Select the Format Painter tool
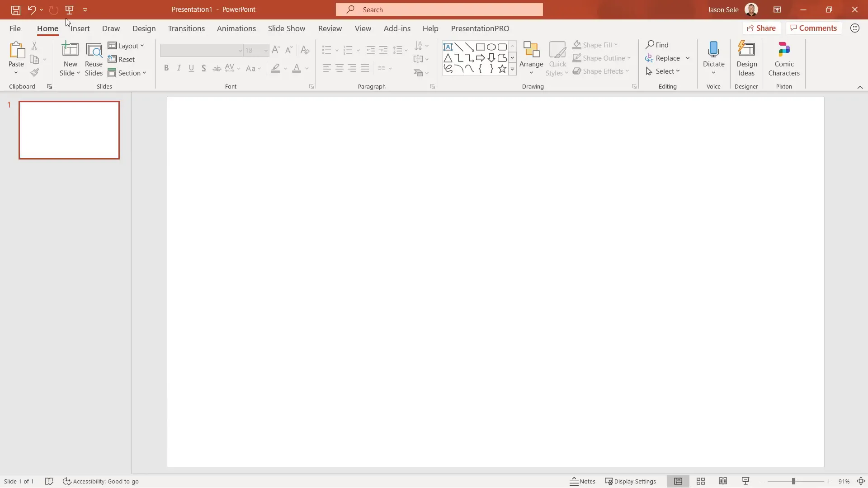868x488 pixels. coord(34,72)
